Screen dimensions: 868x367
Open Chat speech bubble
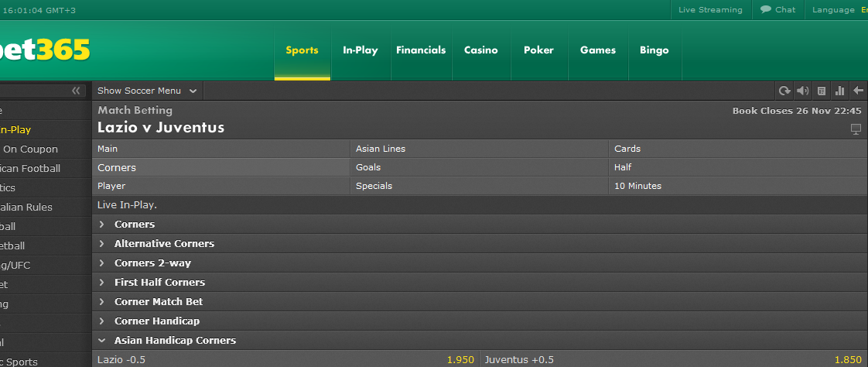pos(778,9)
